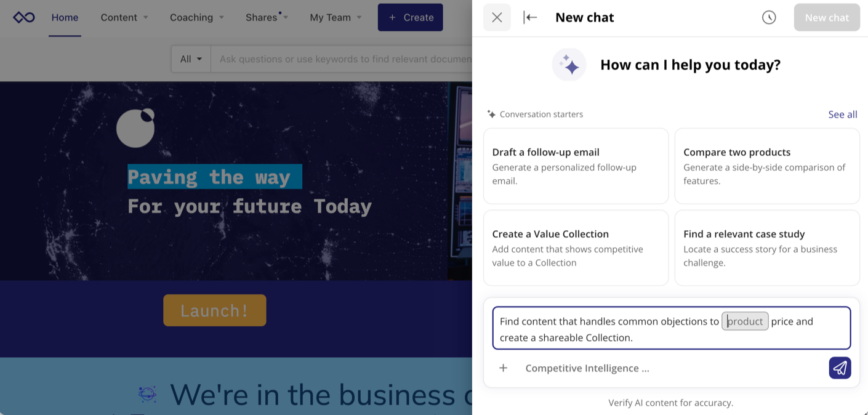Select Draft a follow-up email starter

pyautogui.click(x=576, y=166)
